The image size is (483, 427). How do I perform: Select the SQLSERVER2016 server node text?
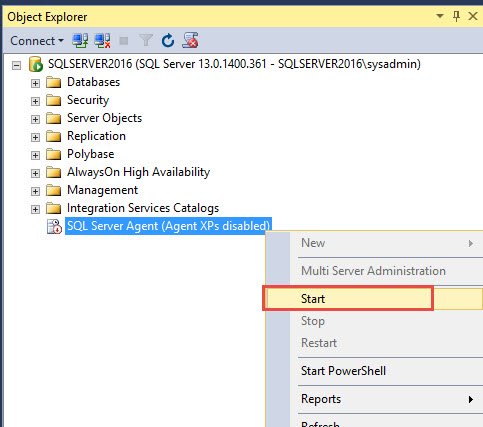234,64
